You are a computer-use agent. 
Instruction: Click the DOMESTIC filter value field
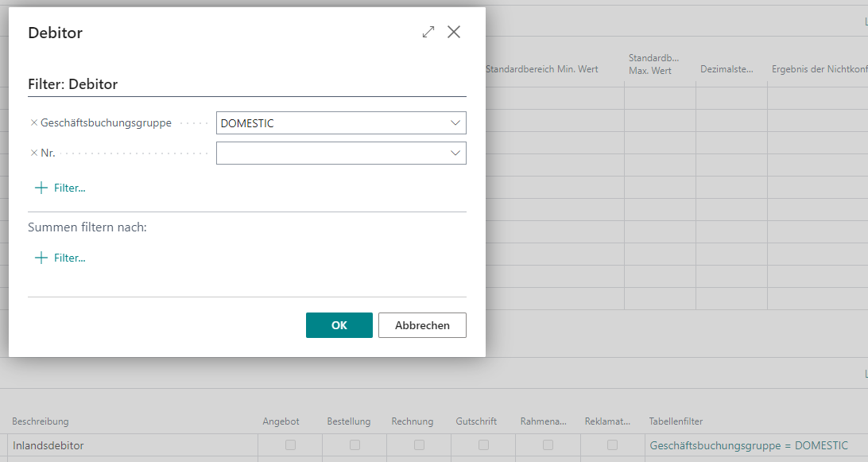[330, 123]
